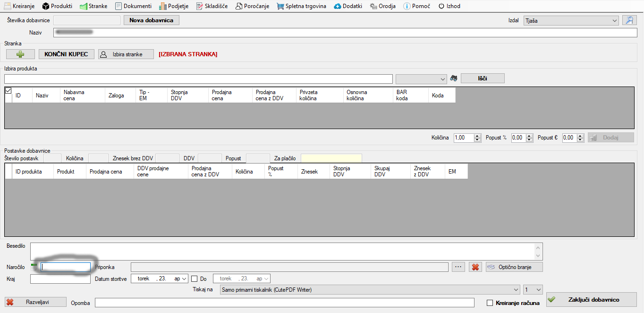Open the Datum storitve date picker
This screenshot has width=644, height=313.
(184, 279)
